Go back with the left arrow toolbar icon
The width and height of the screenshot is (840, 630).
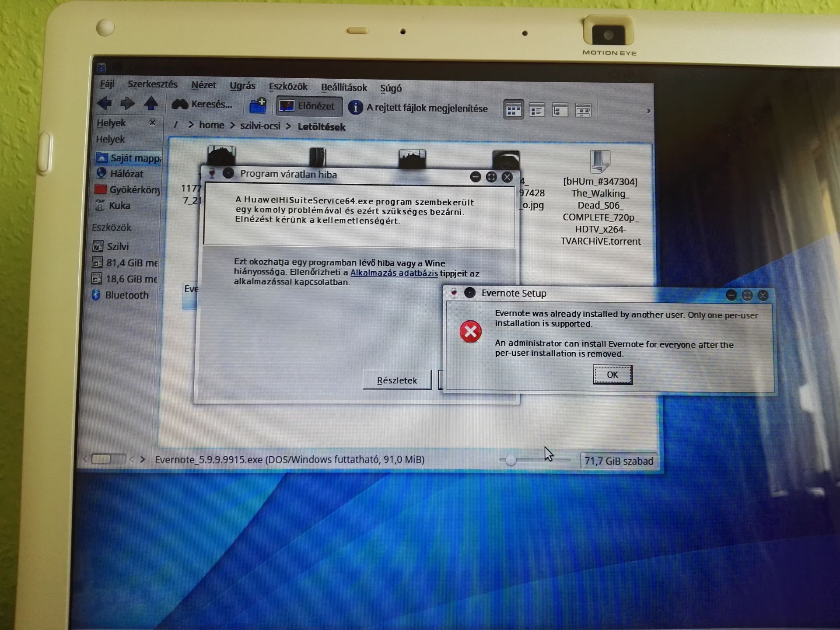click(104, 103)
